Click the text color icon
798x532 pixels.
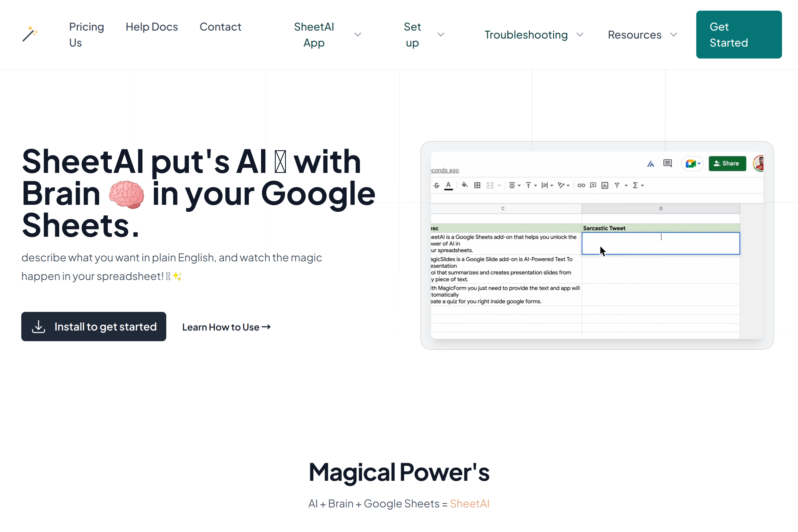tap(449, 185)
